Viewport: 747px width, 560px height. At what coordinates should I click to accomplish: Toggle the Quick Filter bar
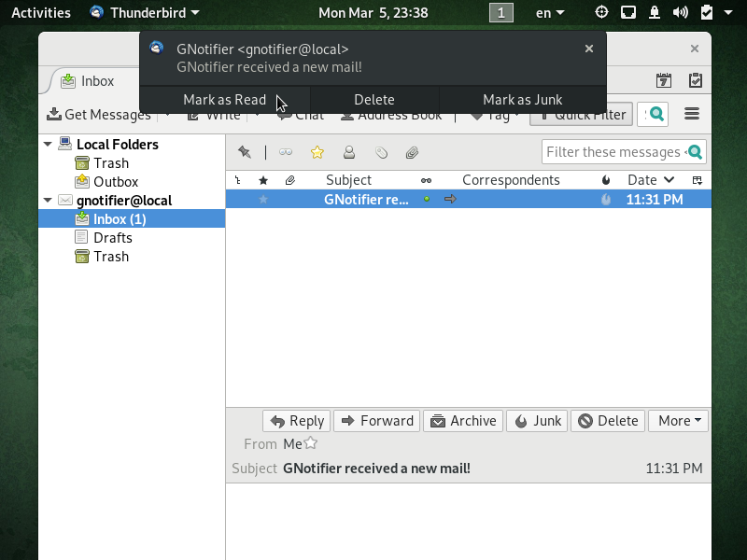581,114
